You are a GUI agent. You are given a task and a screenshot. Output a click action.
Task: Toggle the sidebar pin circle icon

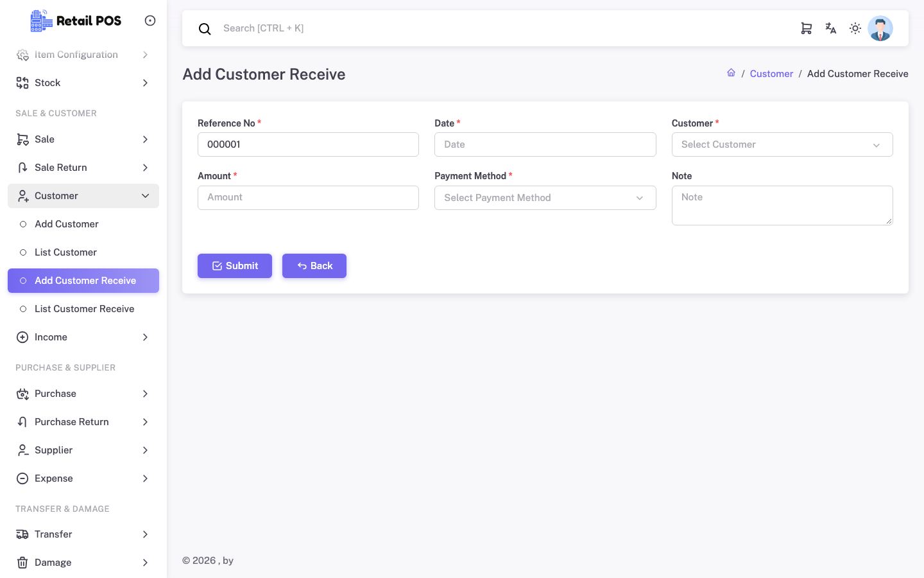pos(150,21)
